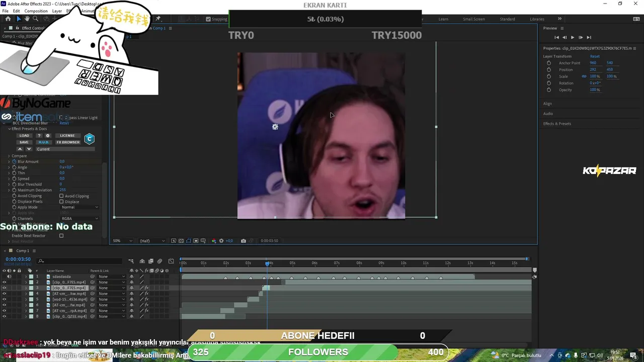Toggle Blur Amount stopwatch
Image resolution: width=644 pixels, height=362 pixels.
(x=14, y=161)
